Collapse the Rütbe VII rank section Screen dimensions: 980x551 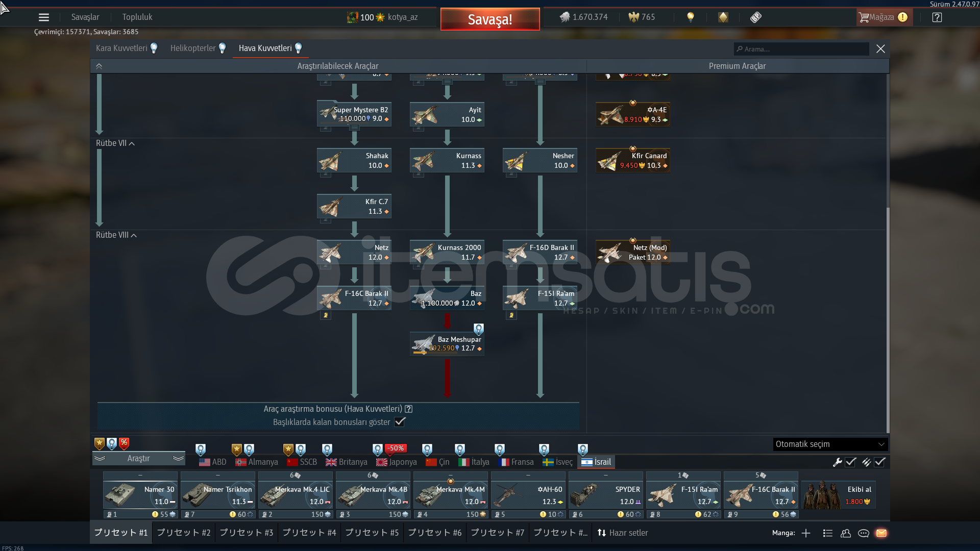pyautogui.click(x=115, y=143)
